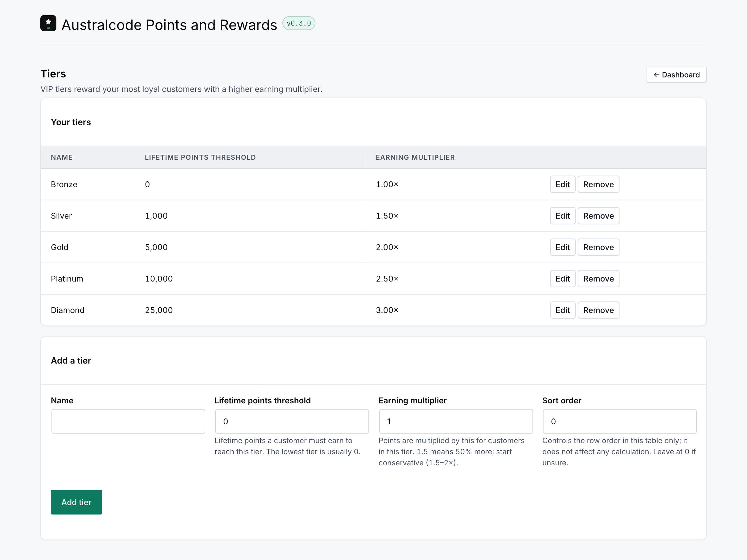Click the 2.00× multiplier value
Screen dimensions: 747x560
click(x=387, y=247)
